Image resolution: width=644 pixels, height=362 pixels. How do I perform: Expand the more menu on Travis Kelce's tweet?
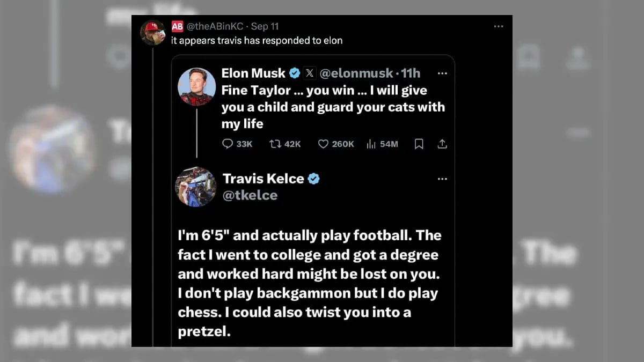(442, 179)
